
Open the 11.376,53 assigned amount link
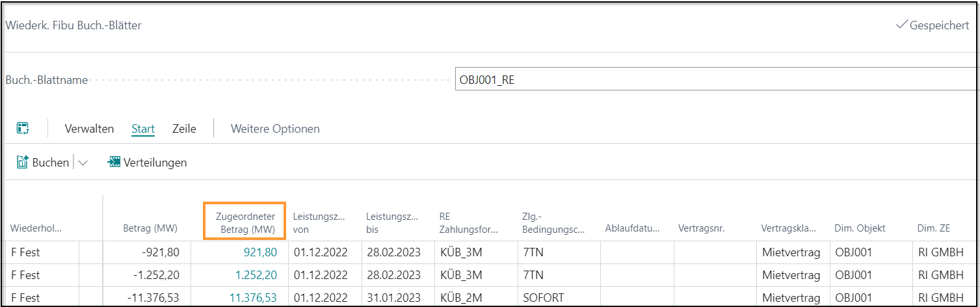(x=253, y=298)
